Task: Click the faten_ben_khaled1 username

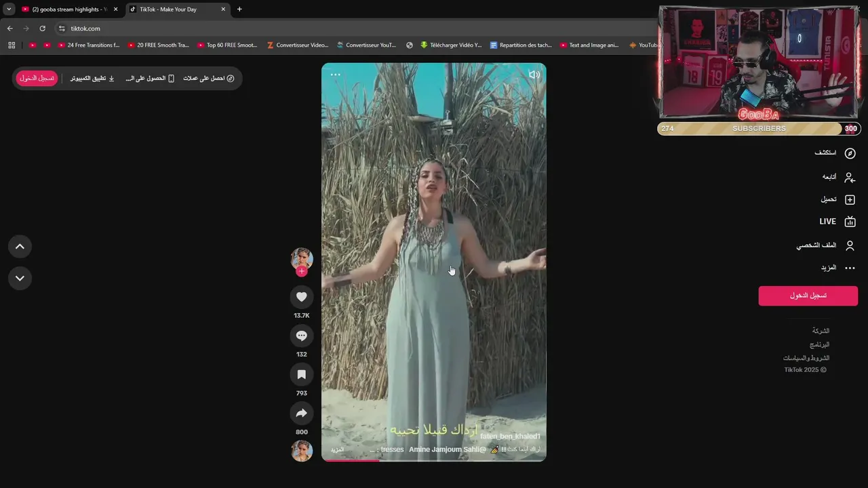Action: point(510,436)
